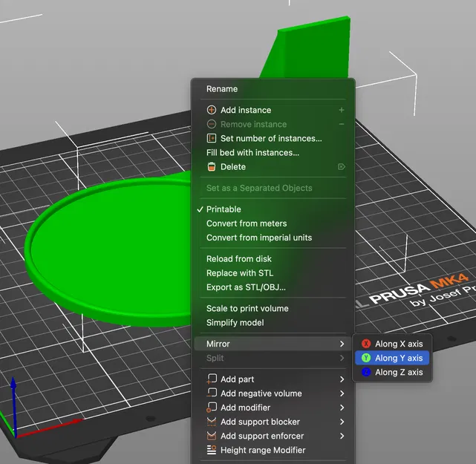Click the red X axis mirror icon
Image resolution: width=476 pixels, height=464 pixels.
(366, 344)
